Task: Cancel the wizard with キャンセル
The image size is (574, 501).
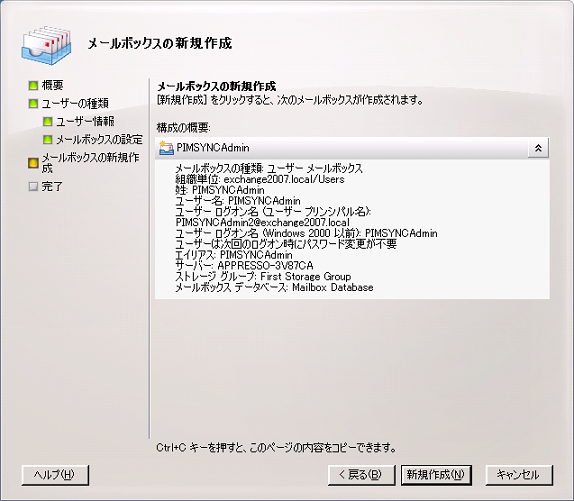Action: (519, 475)
